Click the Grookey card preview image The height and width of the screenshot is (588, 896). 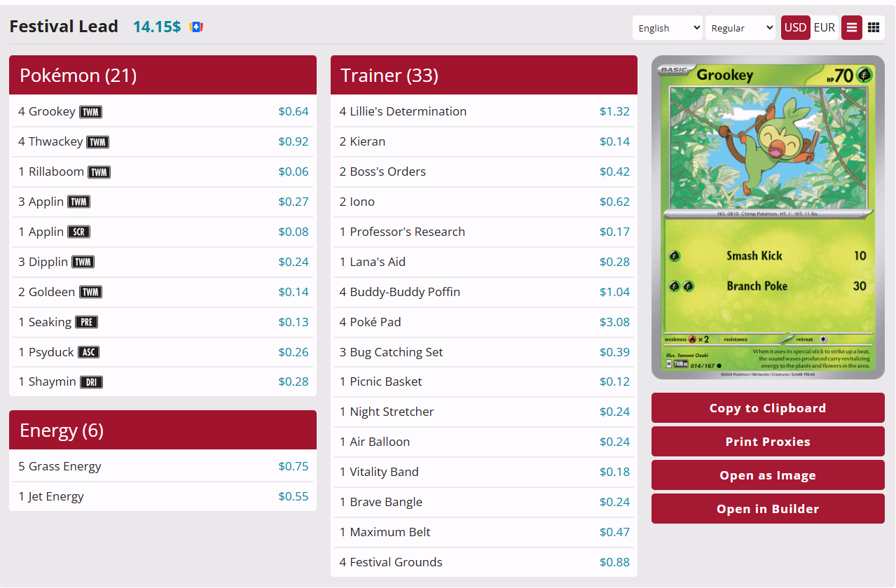click(768, 218)
